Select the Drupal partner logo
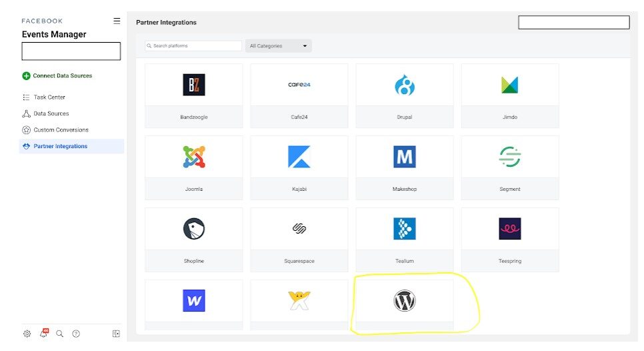 (x=404, y=85)
